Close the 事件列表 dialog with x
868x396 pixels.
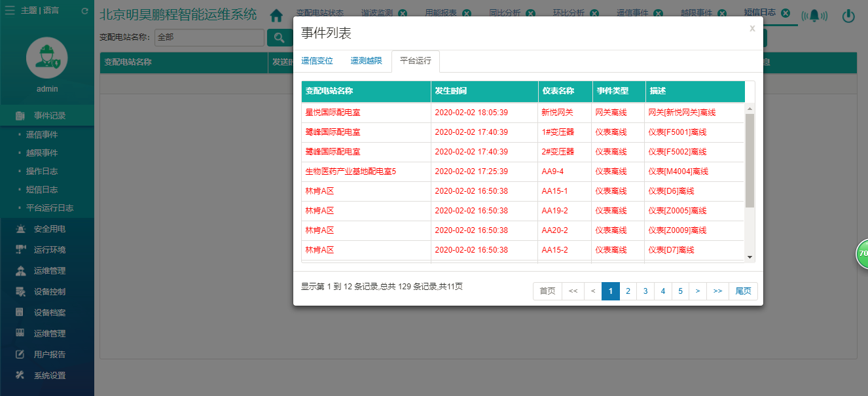(752, 28)
